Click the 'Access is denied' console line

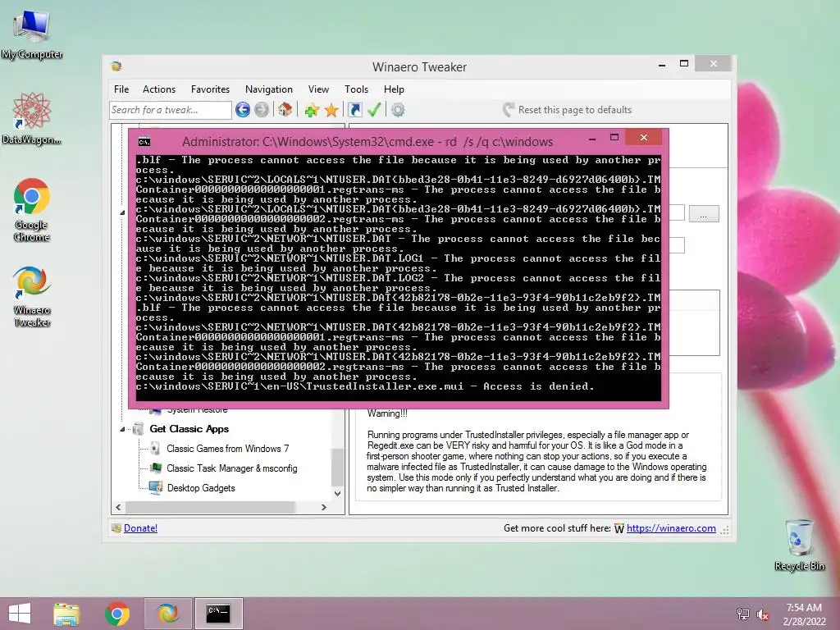[365, 386]
